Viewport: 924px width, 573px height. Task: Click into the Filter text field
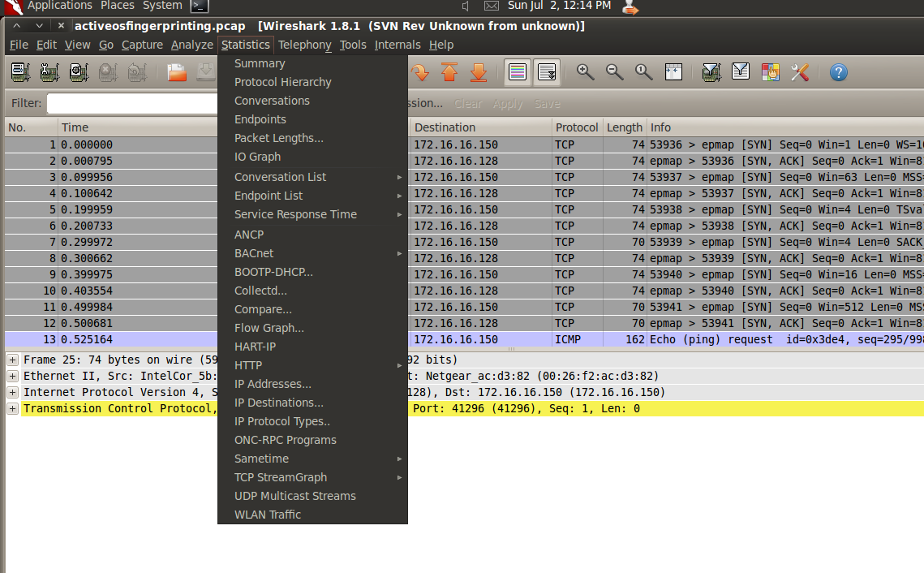(132, 103)
